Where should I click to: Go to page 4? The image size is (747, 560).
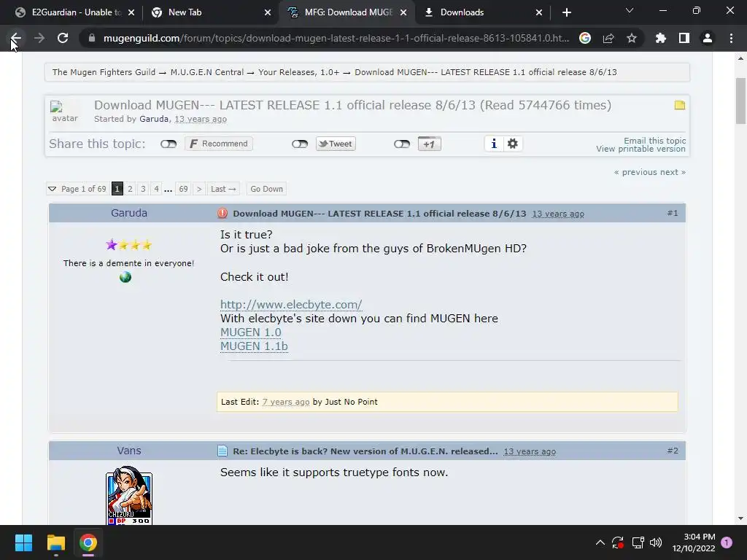[x=156, y=189]
